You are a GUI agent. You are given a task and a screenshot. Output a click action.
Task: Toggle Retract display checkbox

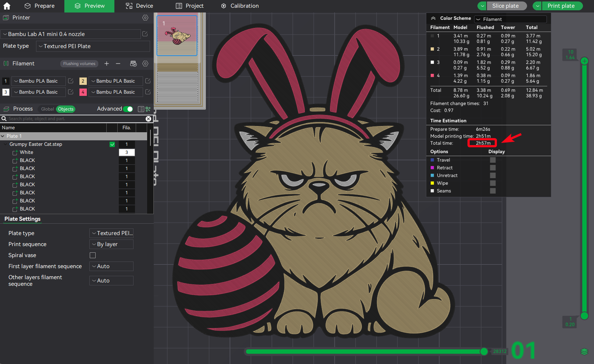pyautogui.click(x=493, y=168)
